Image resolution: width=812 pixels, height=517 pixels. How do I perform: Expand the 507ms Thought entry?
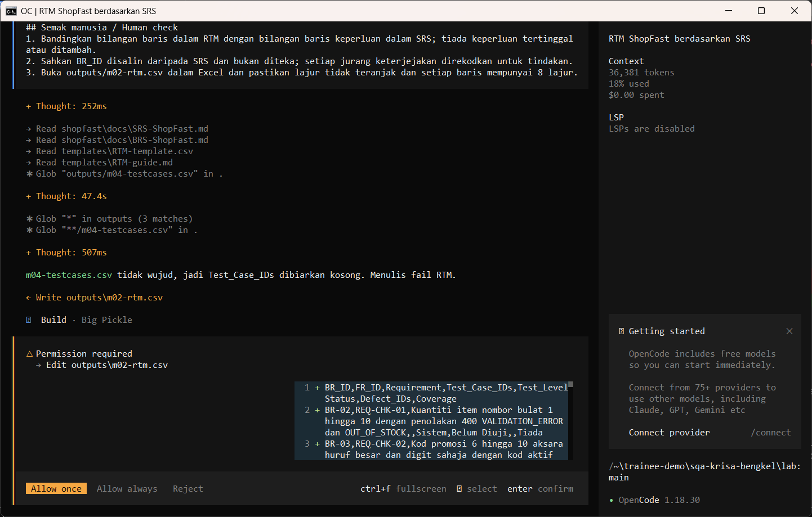[x=66, y=252]
